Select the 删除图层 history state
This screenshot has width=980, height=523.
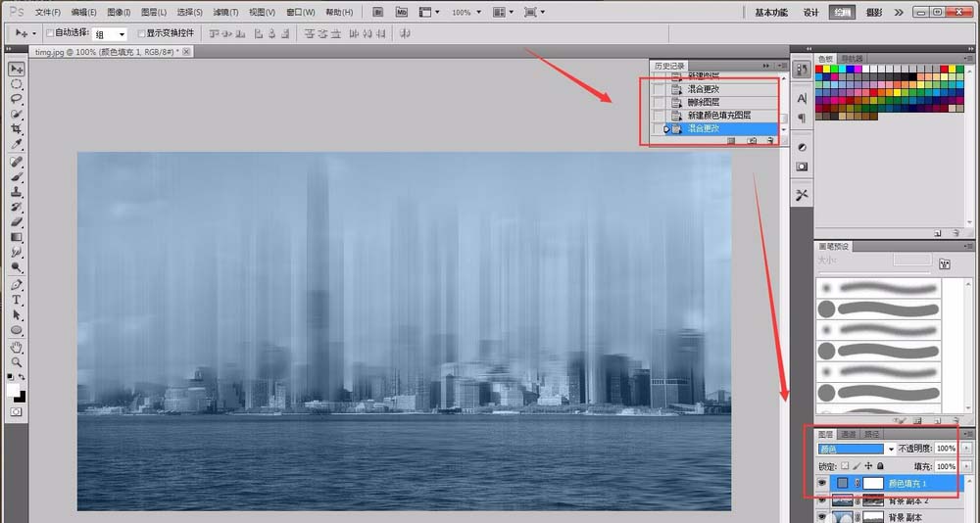click(703, 102)
